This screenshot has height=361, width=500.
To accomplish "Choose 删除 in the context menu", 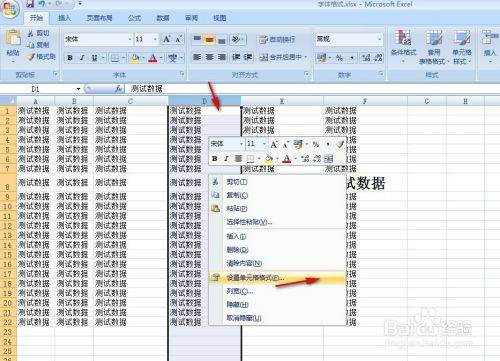I will [277, 250].
